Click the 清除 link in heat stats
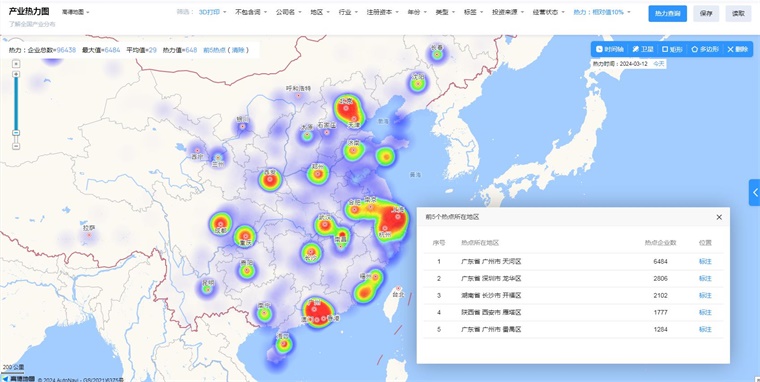This screenshot has height=382, width=760. [x=238, y=49]
